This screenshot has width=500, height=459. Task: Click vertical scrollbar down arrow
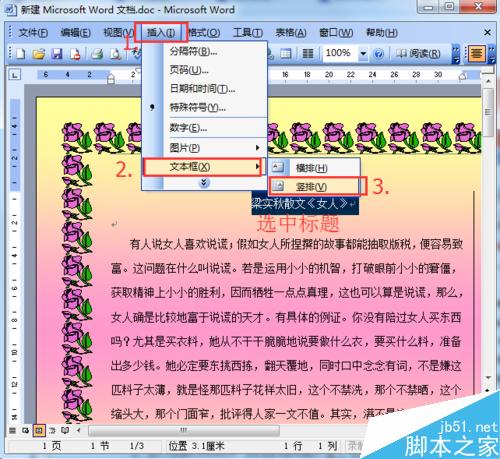coord(489,377)
